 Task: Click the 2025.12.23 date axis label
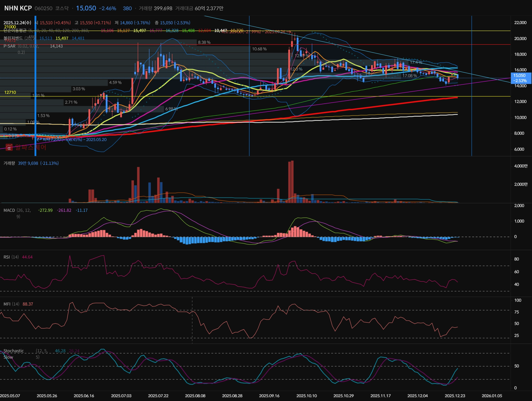coord(455,396)
